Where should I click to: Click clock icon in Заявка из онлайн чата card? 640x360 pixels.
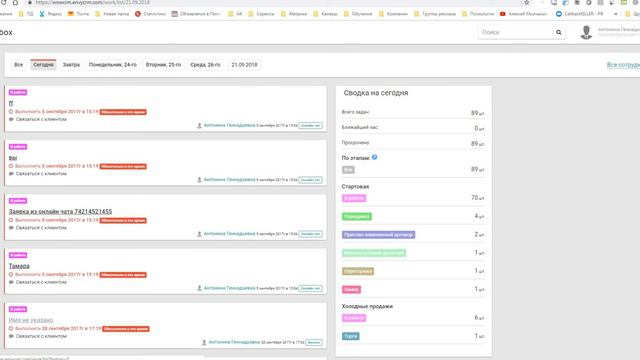tap(11, 220)
